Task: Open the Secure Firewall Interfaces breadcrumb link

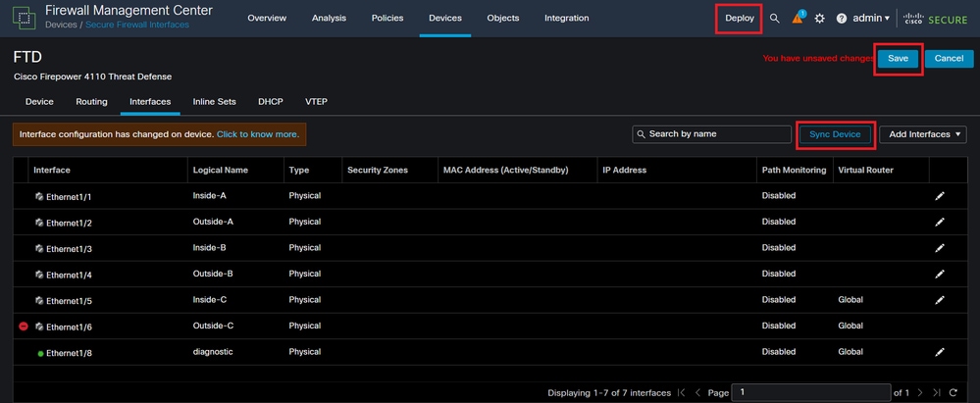Action: [137, 25]
